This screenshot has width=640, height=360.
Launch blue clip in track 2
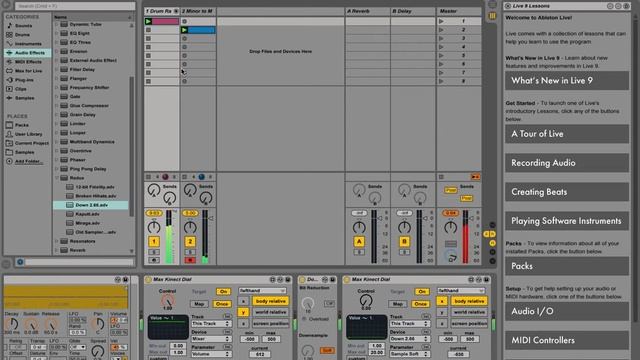click(x=184, y=30)
